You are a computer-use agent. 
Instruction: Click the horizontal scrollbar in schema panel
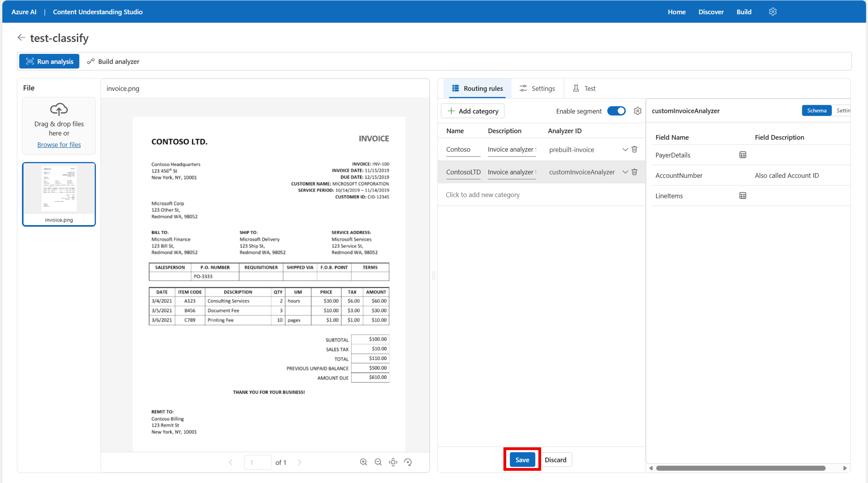[741, 468]
